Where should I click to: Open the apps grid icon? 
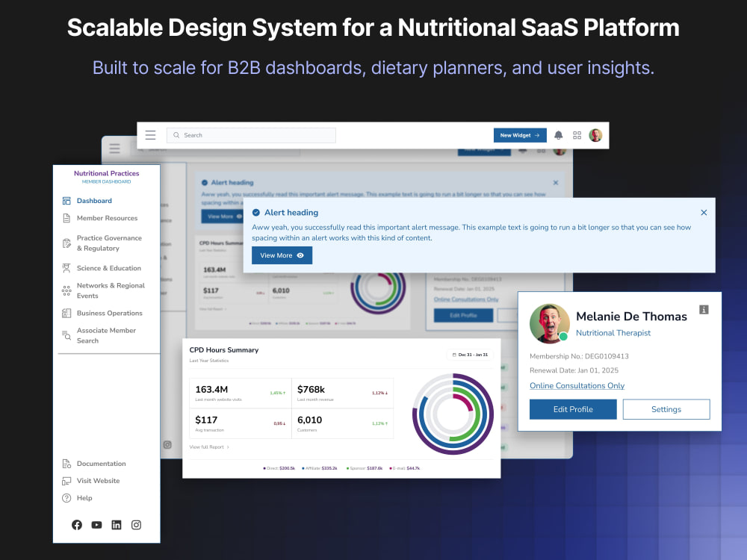click(577, 135)
